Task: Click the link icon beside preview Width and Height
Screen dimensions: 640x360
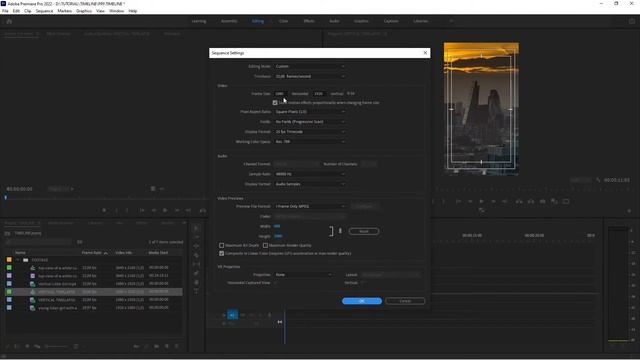Action: (340, 231)
